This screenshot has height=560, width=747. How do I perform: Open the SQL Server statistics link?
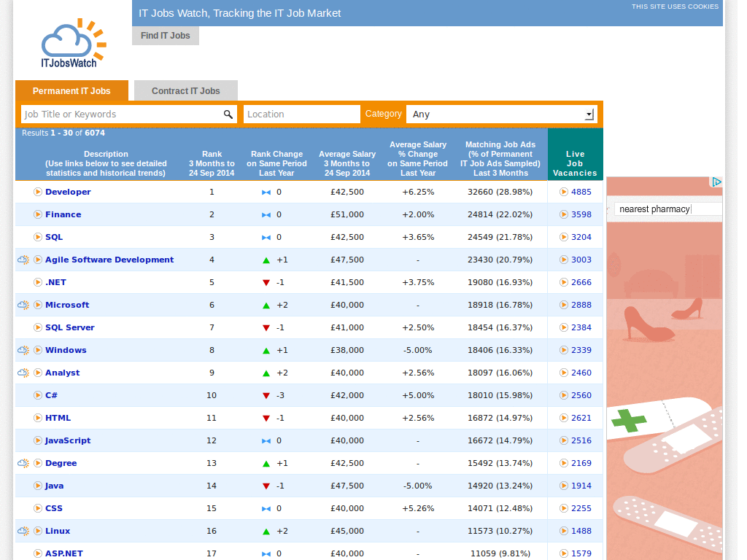coord(70,327)
